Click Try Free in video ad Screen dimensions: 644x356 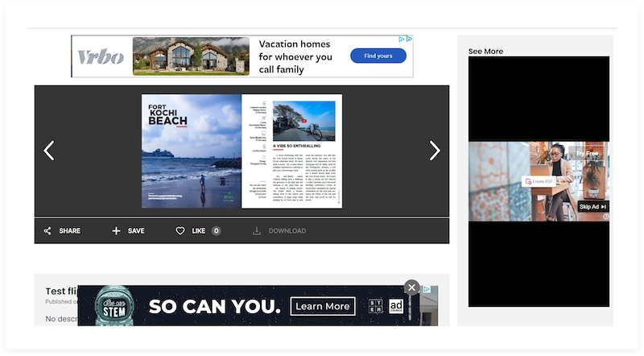click(587, 153)
